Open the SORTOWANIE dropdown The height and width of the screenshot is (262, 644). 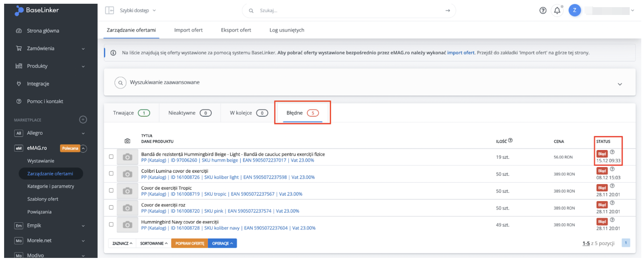(x=154, y=243)
